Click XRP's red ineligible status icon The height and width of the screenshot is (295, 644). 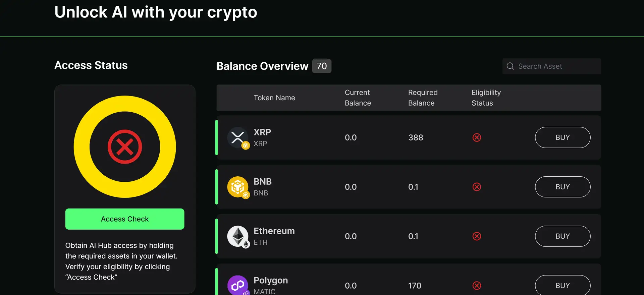pos(477,137)
